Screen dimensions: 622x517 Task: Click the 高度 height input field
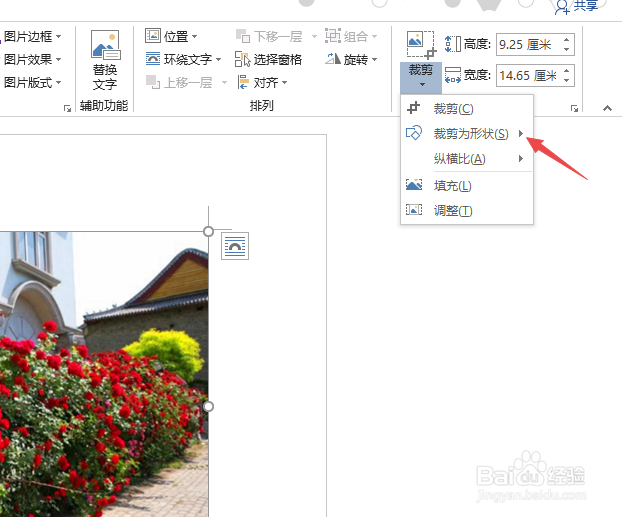click(535, 44)
